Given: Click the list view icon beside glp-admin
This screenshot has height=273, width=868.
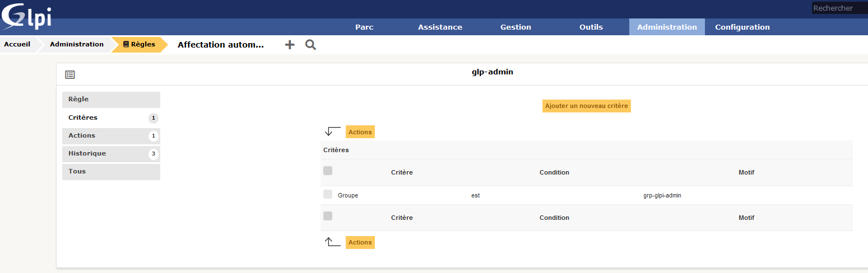Looking at the screenshot, I should click(x=70, y=74).
